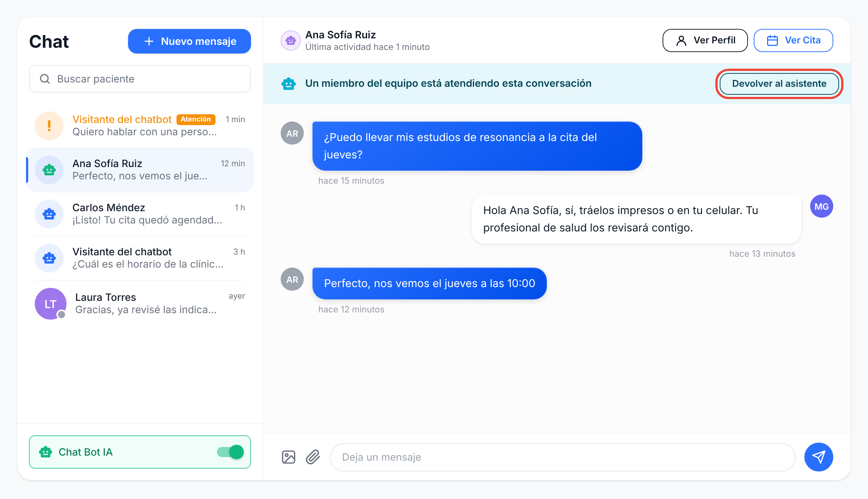Start a new message with Nuevo mensaje
868x499 pixels.
pyautogui.click(x=190, y=41)
